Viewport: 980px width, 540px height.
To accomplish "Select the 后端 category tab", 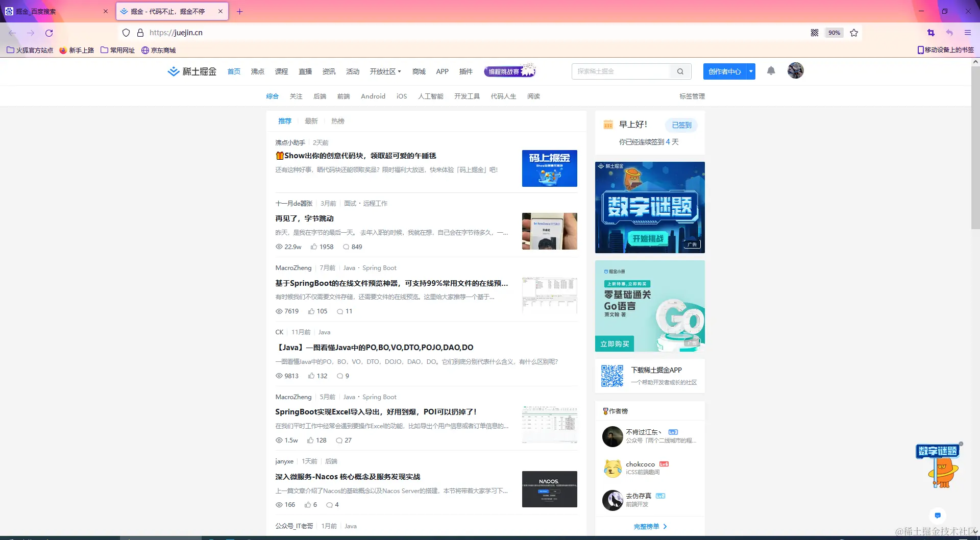I will [320, 96].
